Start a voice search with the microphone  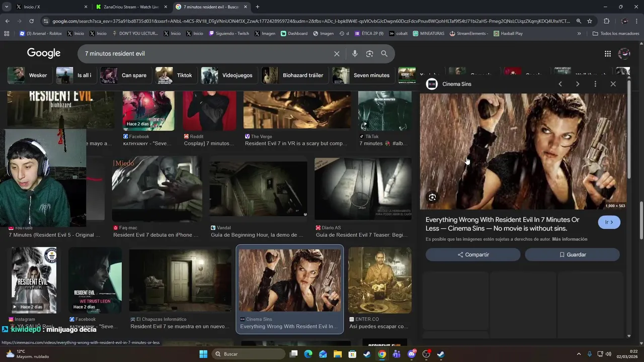(355, 54)
